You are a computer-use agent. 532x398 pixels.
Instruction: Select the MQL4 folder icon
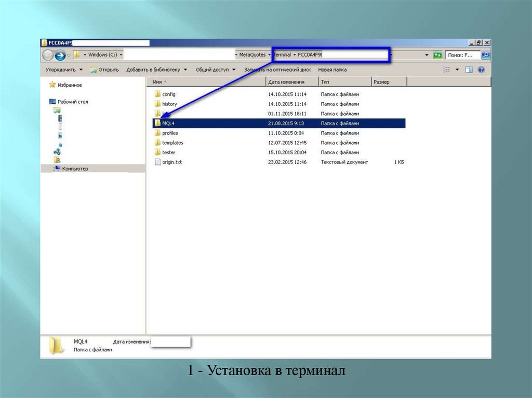(157, 123)
